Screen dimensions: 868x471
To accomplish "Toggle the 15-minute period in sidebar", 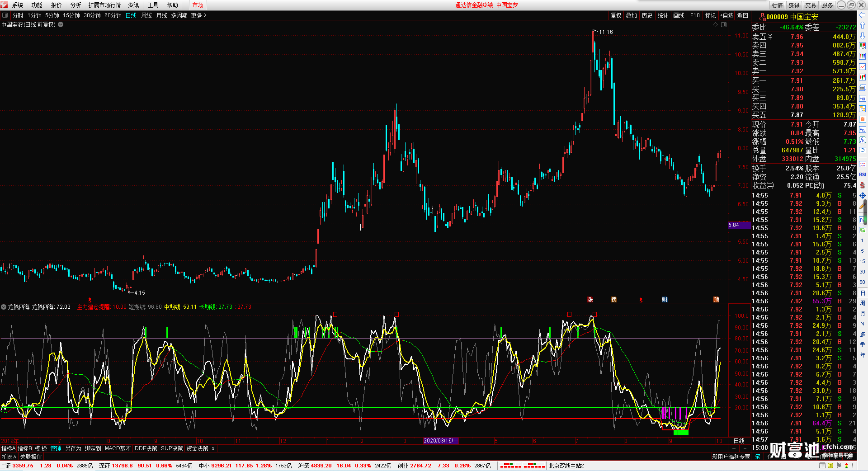I will [x=862, y=261].
